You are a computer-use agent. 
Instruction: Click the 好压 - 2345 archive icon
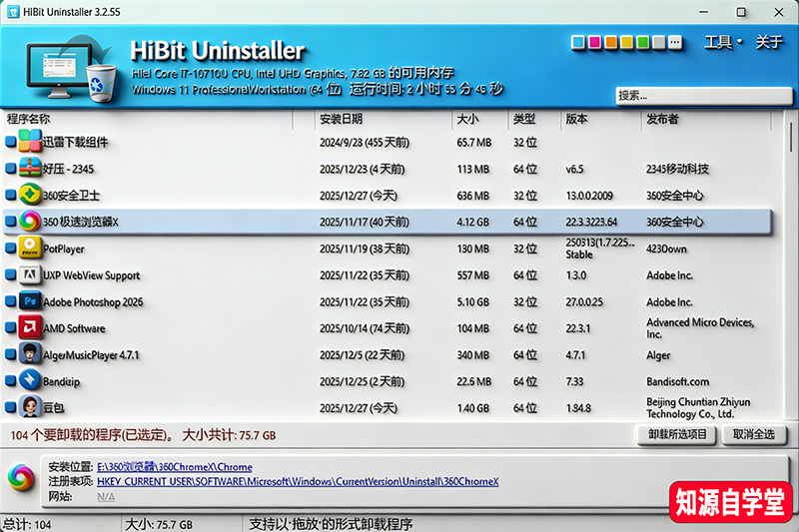[x=30, y=168]
